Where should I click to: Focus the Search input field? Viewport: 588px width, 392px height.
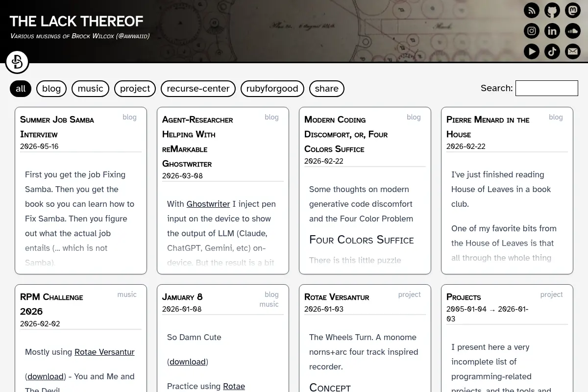tap(547, 88)
